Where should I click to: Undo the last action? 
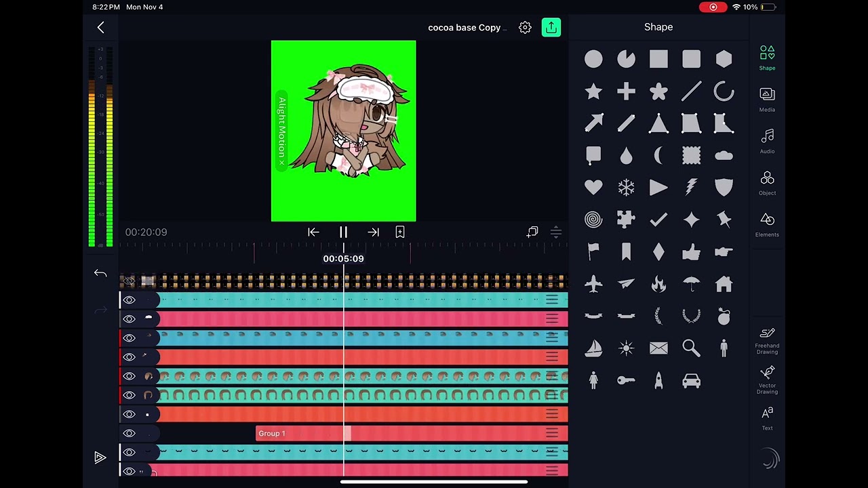coord(100,273)
